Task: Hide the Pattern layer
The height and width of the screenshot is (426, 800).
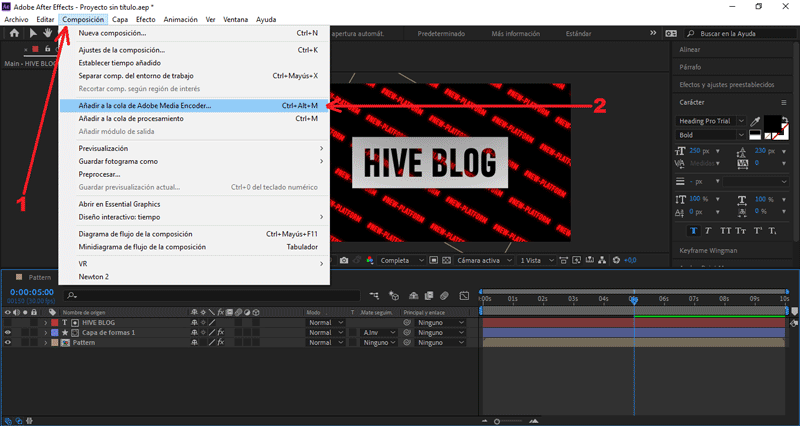Action: pyautogui.click(x=8, y=343)
